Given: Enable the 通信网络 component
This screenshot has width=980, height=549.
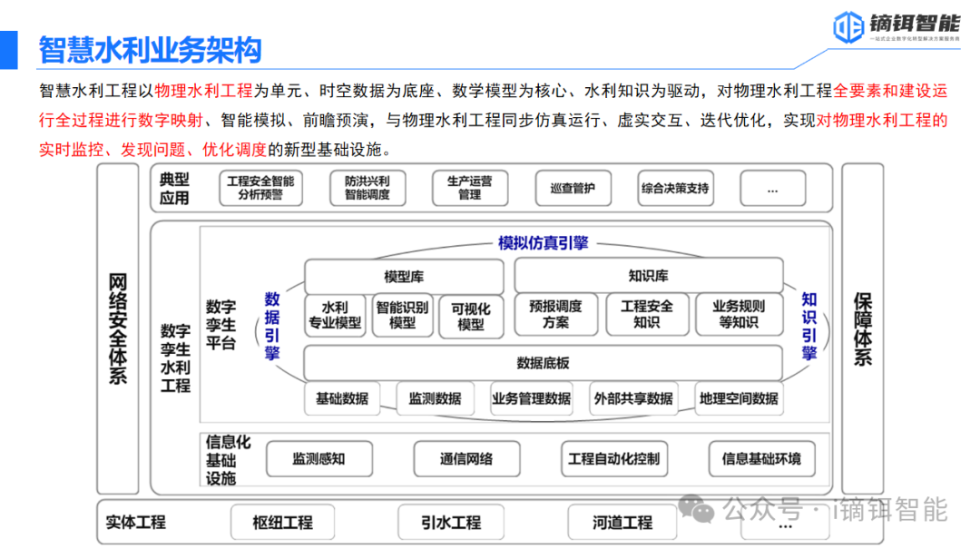Looking at the screenshot, I should coord(467,458).
